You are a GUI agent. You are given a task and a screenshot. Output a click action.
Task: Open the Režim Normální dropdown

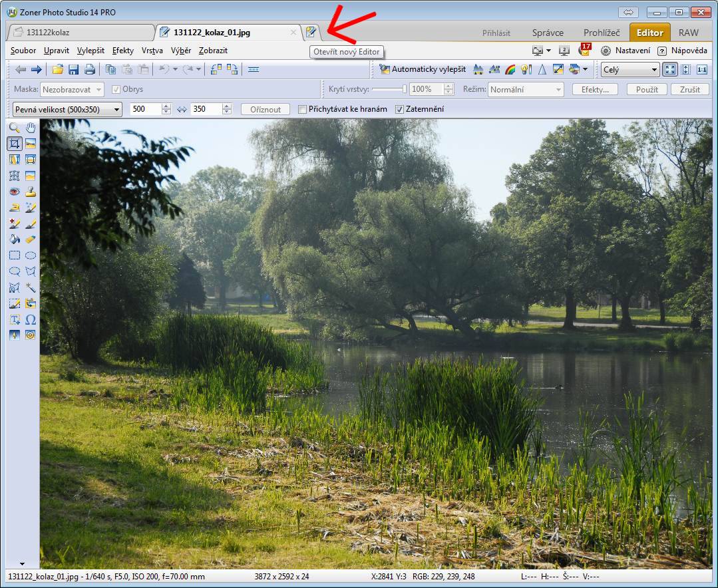click(526, 89)
